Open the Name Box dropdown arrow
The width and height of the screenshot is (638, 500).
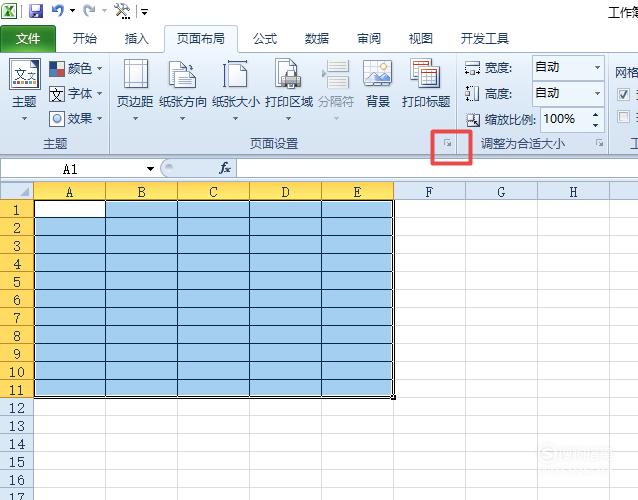coord(151,169)
